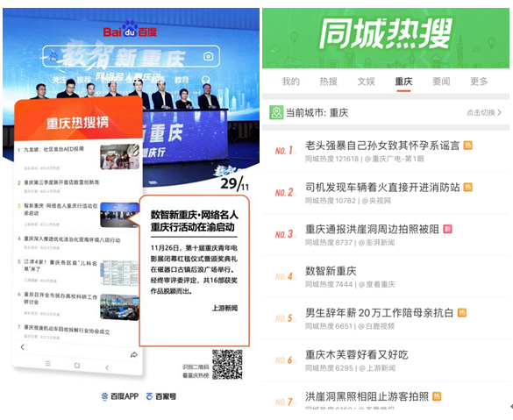Open the 我的 tab
This screenshot has height=420, width=513.
coord(290,82)
